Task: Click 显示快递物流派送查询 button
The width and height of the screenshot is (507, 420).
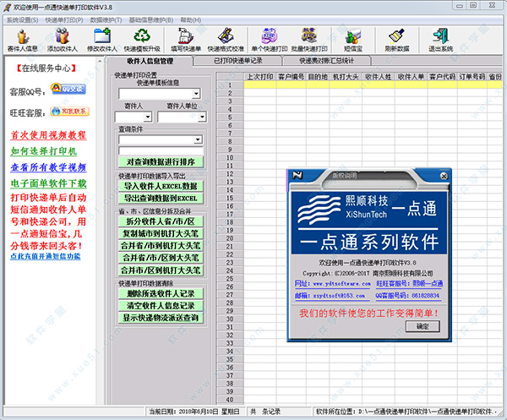Action: tap(161, 318)
